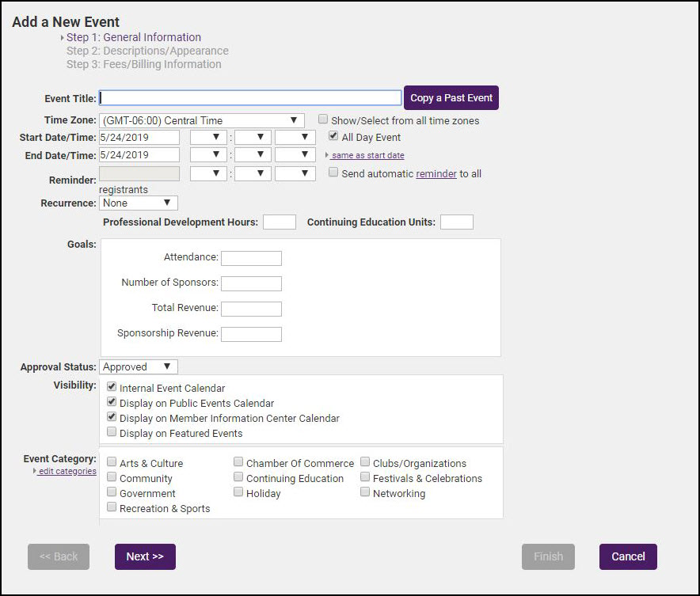The width and height of the screenshot is (700, 596).
Task: Open the Approval Status dropdown
Action: click(139, 367)
